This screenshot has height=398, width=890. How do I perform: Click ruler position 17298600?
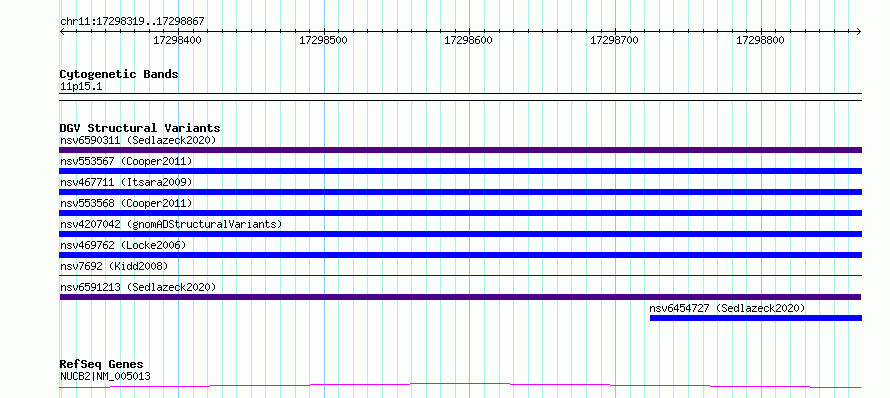(x=469, y=40)
